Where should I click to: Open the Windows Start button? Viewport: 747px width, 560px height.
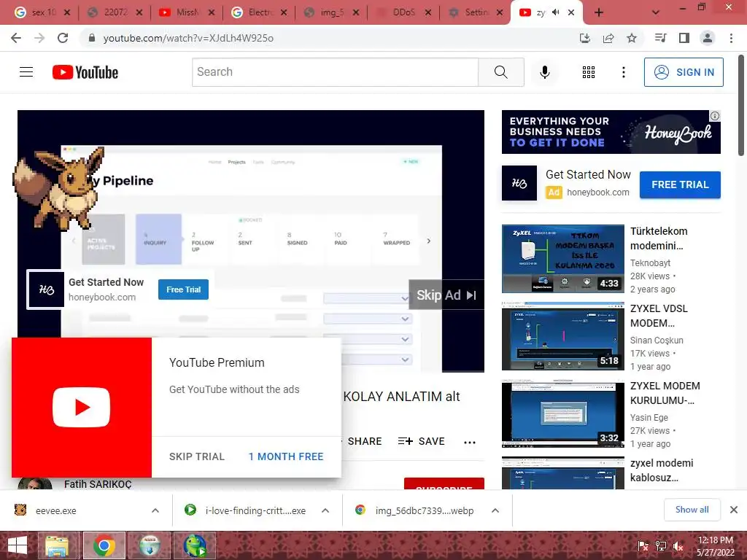tap(18, 545)
